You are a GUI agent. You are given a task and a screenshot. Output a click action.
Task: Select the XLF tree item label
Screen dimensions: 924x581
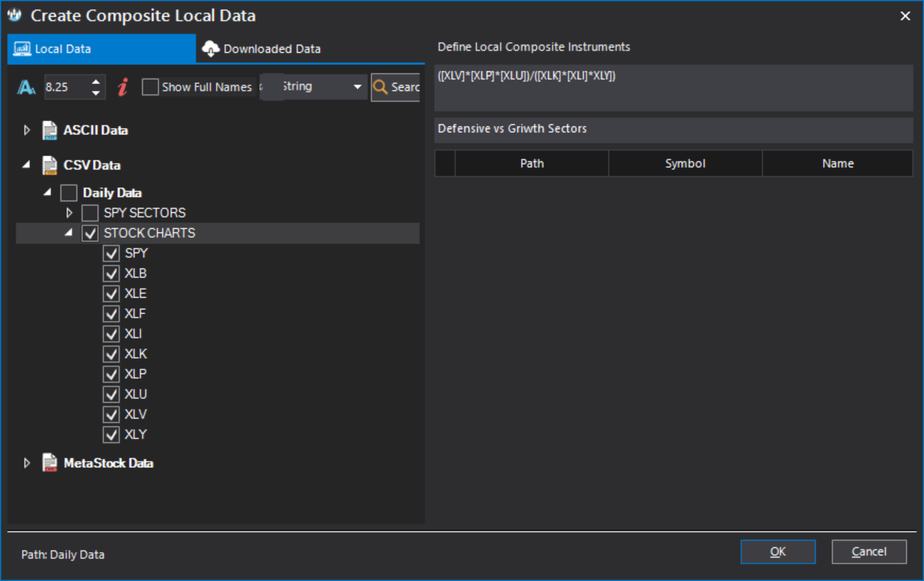(135, 314)
